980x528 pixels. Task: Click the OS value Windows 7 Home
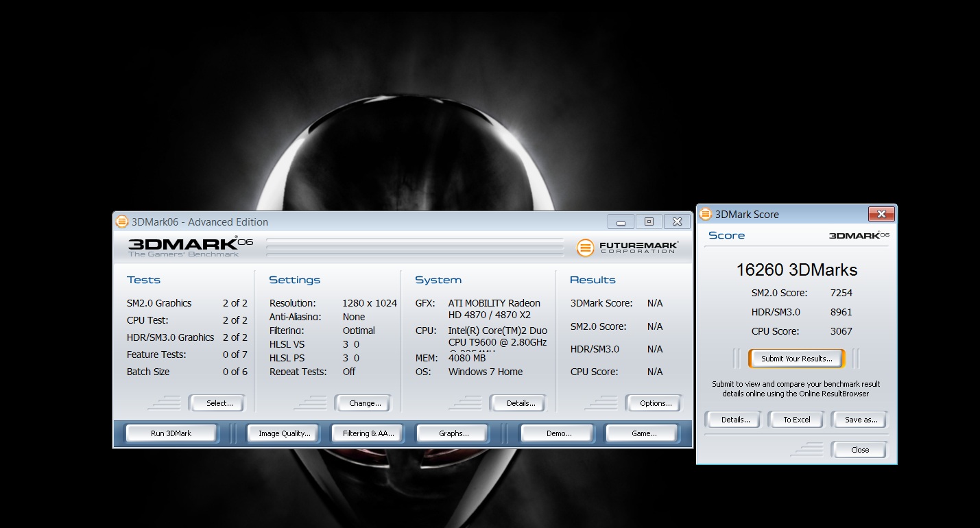[486, 372]
